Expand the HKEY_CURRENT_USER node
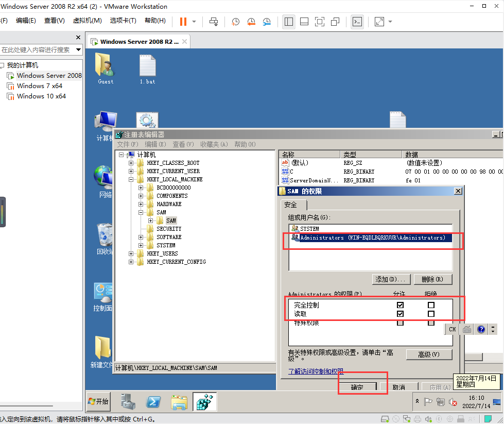Screen dimensions: 504x424 tap(131, 172)
